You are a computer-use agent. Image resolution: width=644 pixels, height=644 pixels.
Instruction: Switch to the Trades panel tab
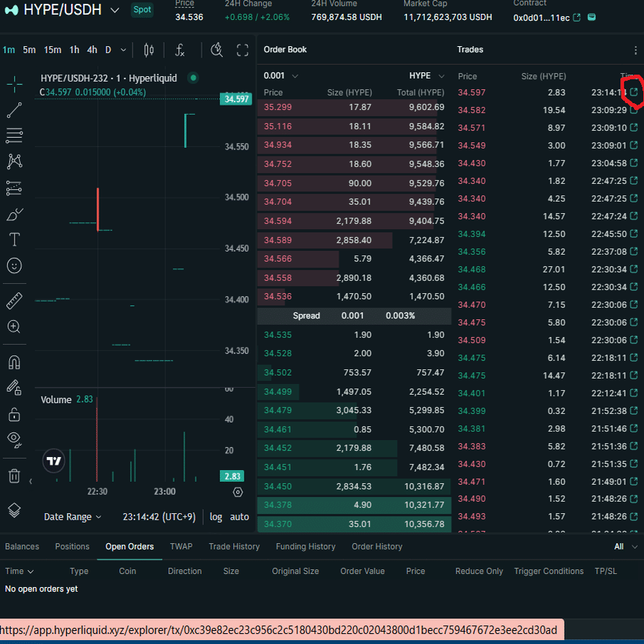(x=470, y=49)
